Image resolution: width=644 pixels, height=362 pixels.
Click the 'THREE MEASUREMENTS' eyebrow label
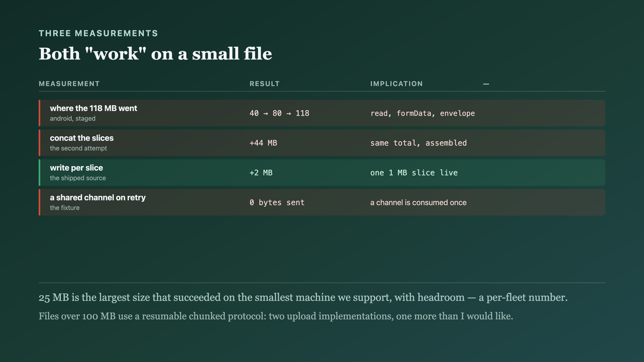click(98, 33)
